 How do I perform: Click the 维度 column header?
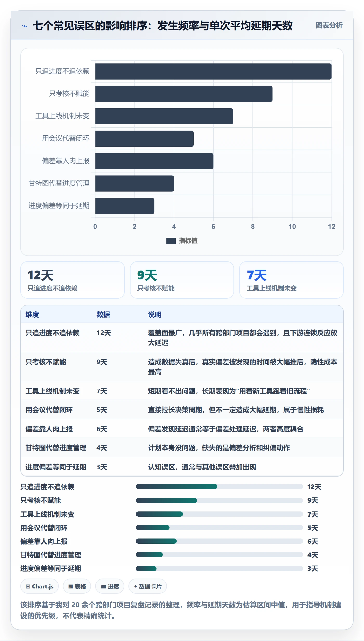(x=32, y=315)
